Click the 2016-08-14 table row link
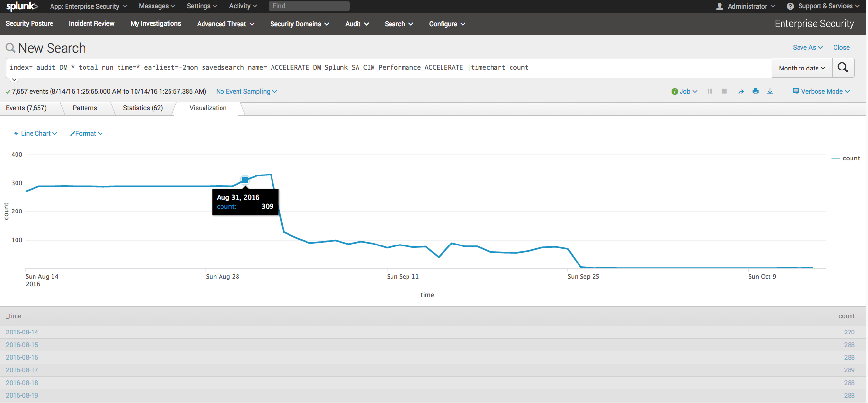This screenshot has width=868, height=403. (x=22, y=332)
